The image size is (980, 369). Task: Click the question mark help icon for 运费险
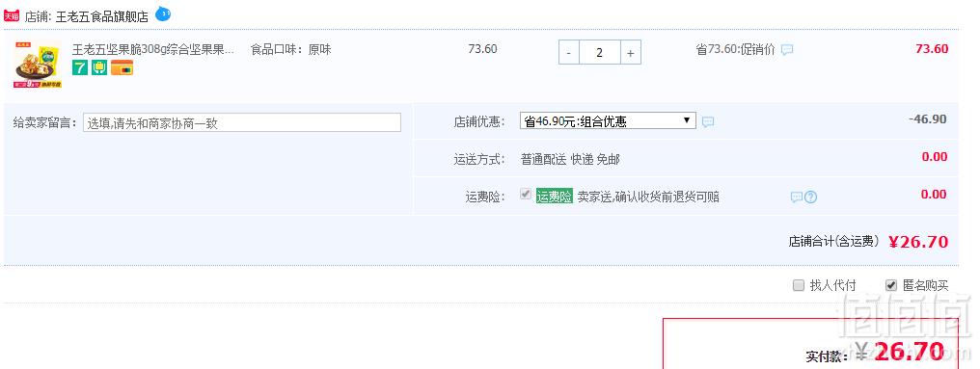click(x=810, y=198)
